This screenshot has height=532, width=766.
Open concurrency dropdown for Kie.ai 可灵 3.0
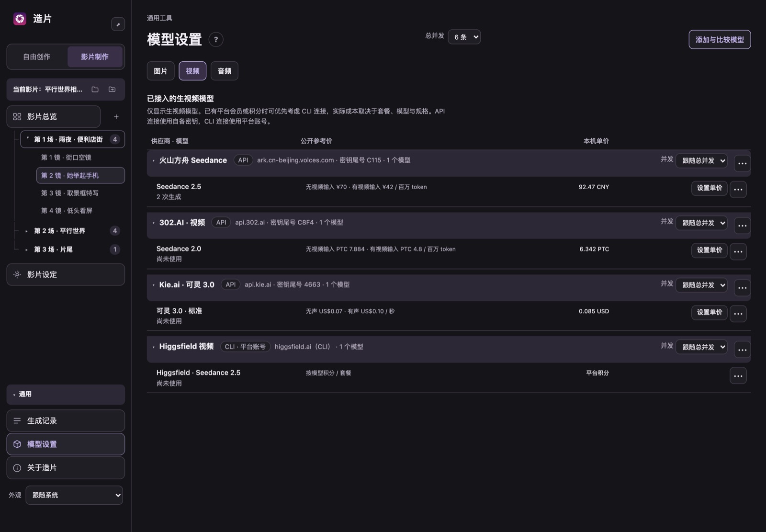click(x=701, y=285)
